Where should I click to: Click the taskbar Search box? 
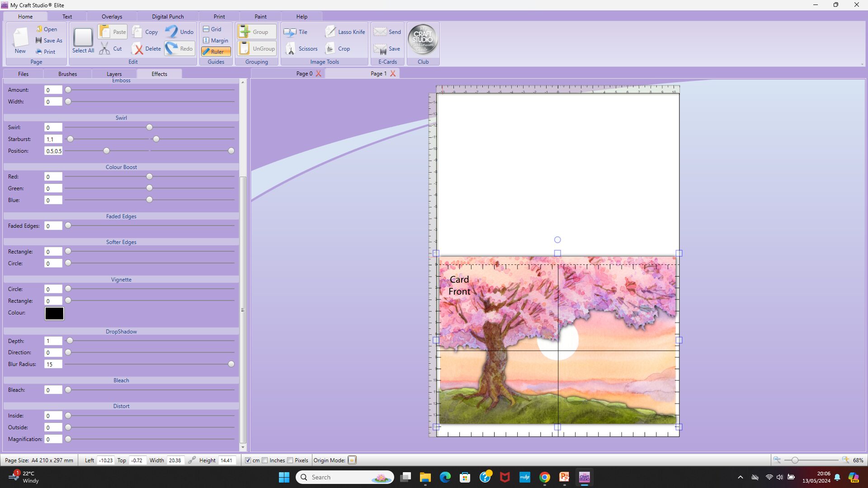coord(345,477)
